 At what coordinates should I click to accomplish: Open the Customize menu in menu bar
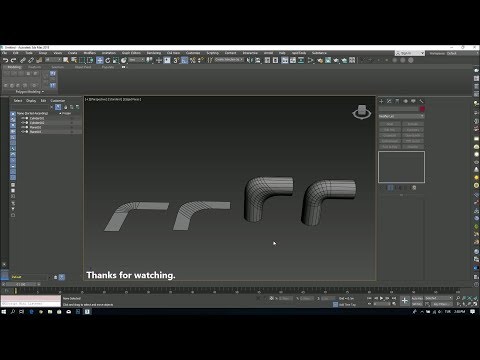[x=193, y=53]
